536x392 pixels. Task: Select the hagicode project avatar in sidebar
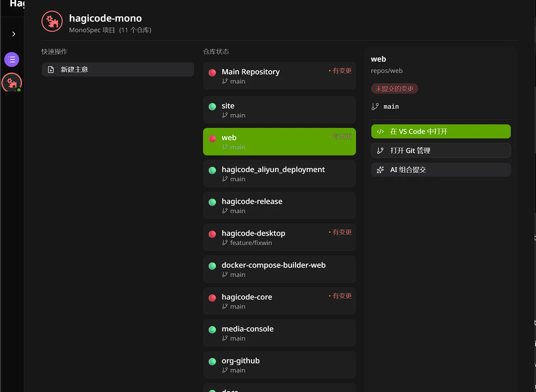click(x=12, y=83)
